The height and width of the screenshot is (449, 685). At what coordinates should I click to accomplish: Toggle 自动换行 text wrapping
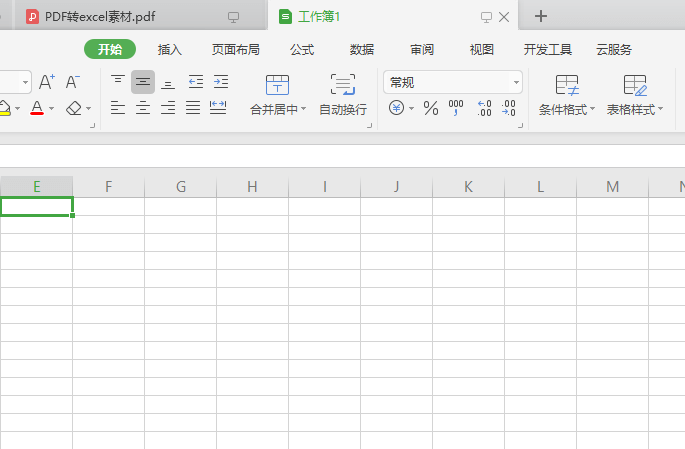pos(343,95)
